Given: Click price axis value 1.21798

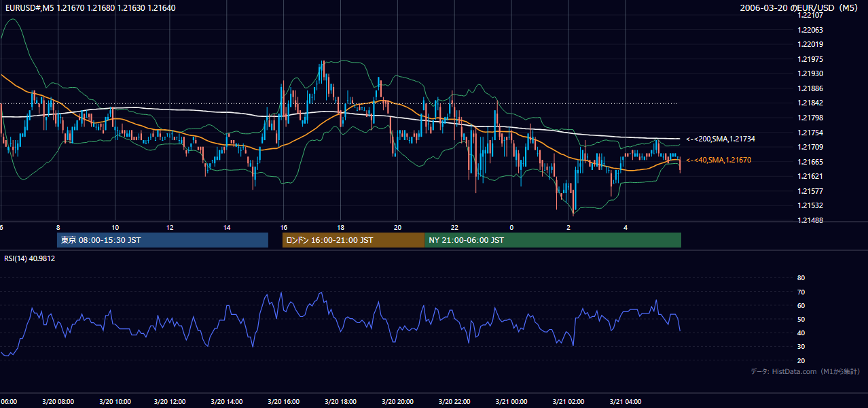Looking at the screenshot, I should [809, 118].
